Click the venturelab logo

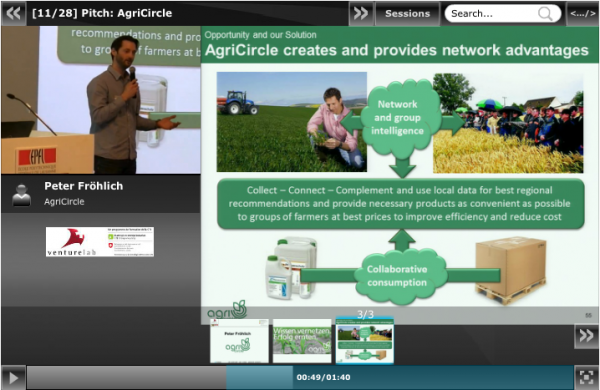point(100,242)
